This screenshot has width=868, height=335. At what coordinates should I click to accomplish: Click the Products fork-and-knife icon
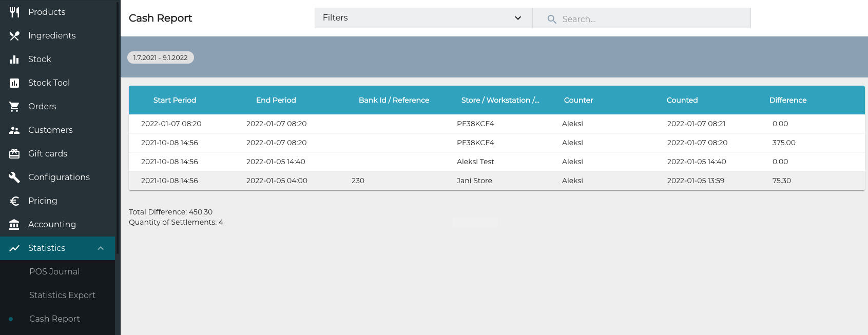(x=14, y=12)
